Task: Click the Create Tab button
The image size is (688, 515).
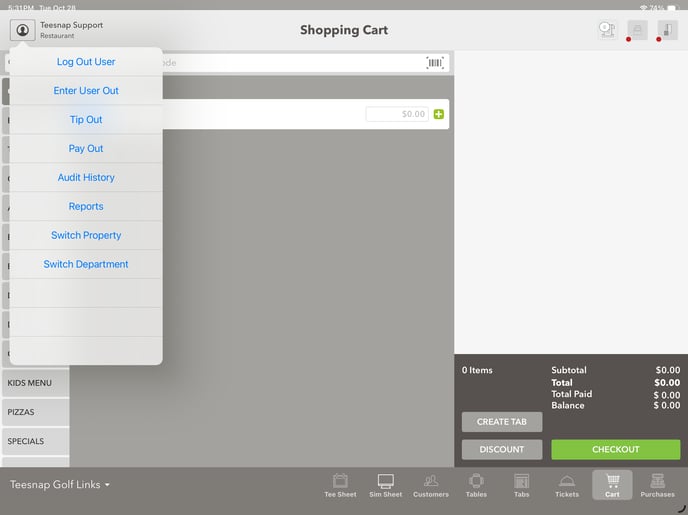Action: coord(502,422)
